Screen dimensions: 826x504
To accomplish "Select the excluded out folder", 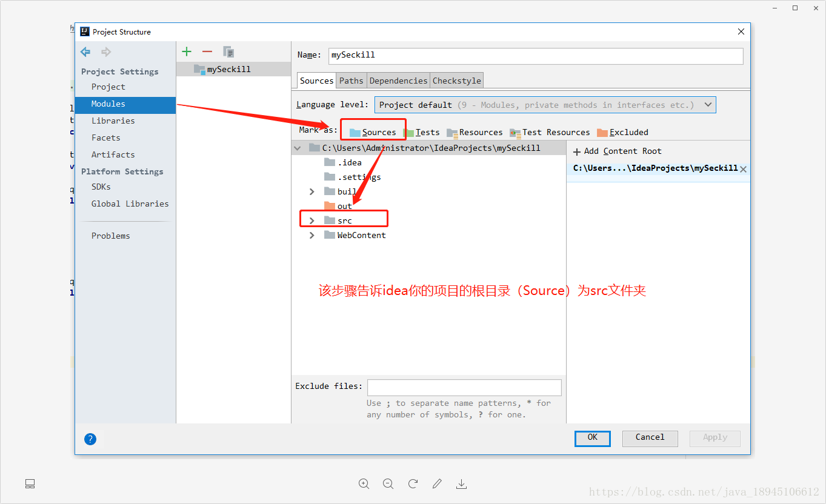I will pos(338,206).
